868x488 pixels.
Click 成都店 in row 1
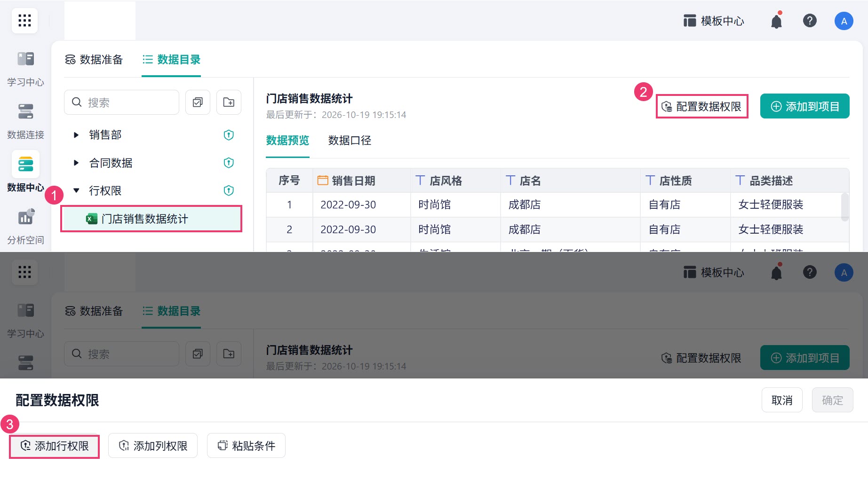525,205
